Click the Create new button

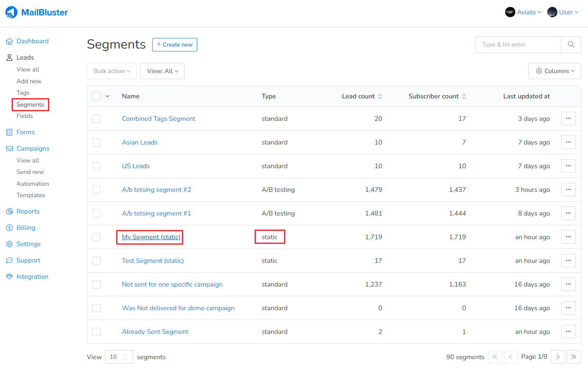tap(174, 44)
